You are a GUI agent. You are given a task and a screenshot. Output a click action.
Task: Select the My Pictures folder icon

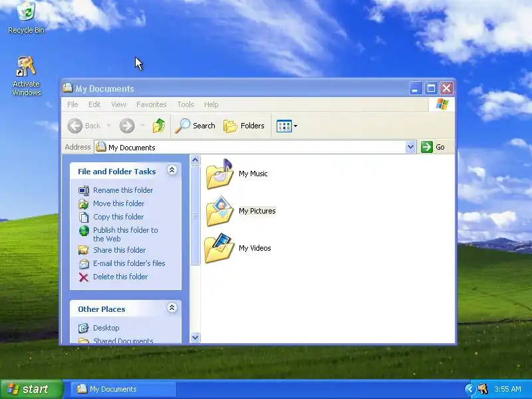[x=219, y=211]
